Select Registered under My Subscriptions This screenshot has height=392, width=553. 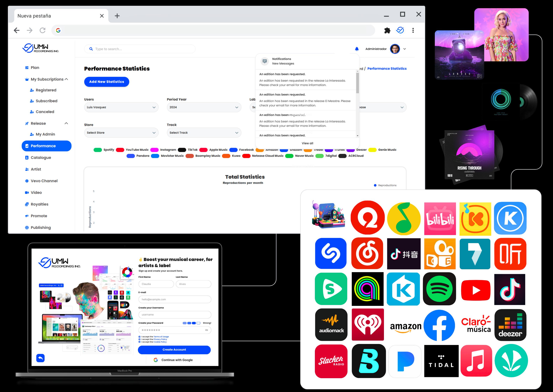click(43, 90)
